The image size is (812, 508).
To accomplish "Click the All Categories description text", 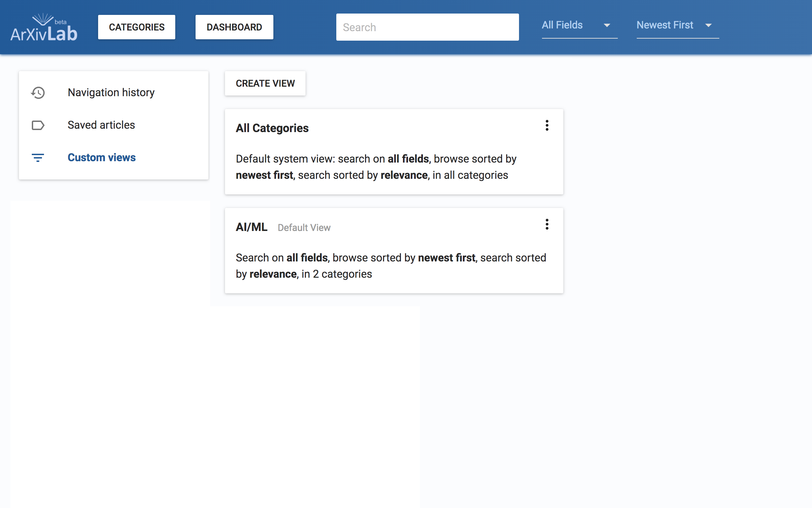I will (x=376, y=167).
